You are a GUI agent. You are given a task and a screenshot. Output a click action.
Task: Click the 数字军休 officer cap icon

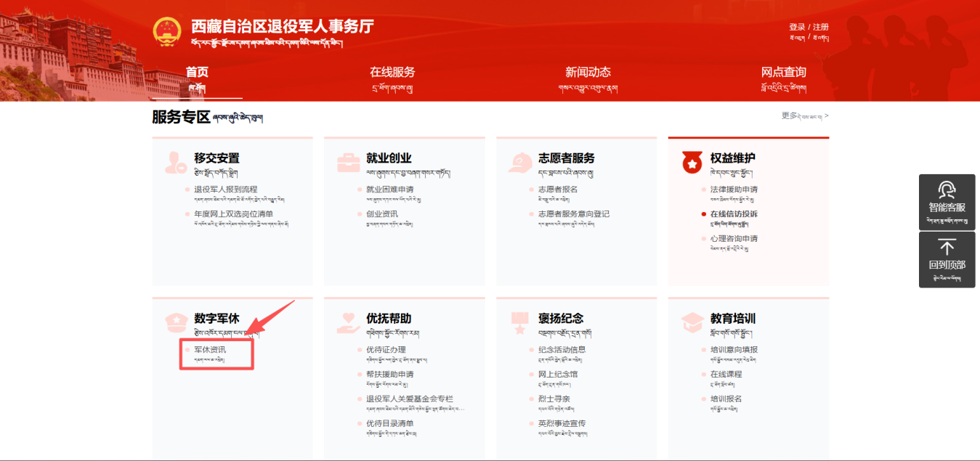tap(176, 322)
